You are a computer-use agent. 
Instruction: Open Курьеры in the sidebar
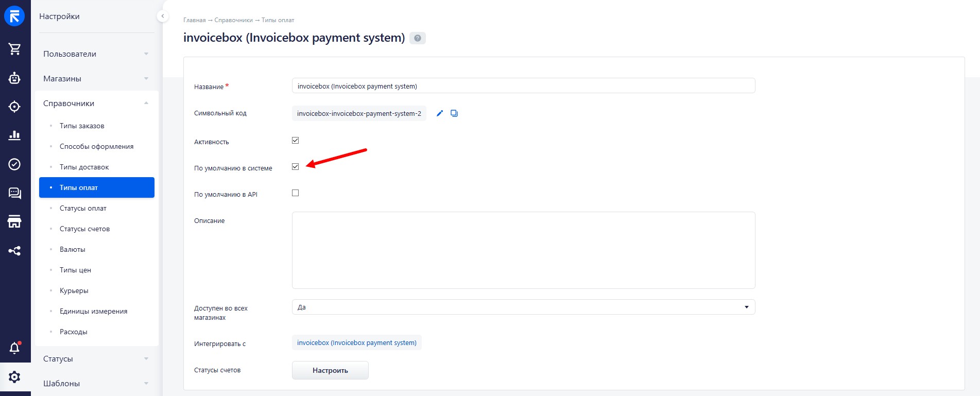[74, 290]
